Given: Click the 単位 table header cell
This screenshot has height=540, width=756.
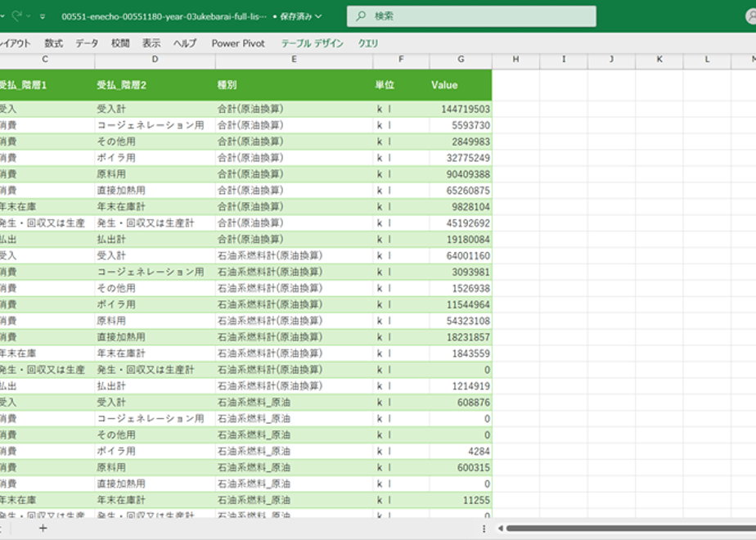Looking at the screenshot, I should (401, 85).
